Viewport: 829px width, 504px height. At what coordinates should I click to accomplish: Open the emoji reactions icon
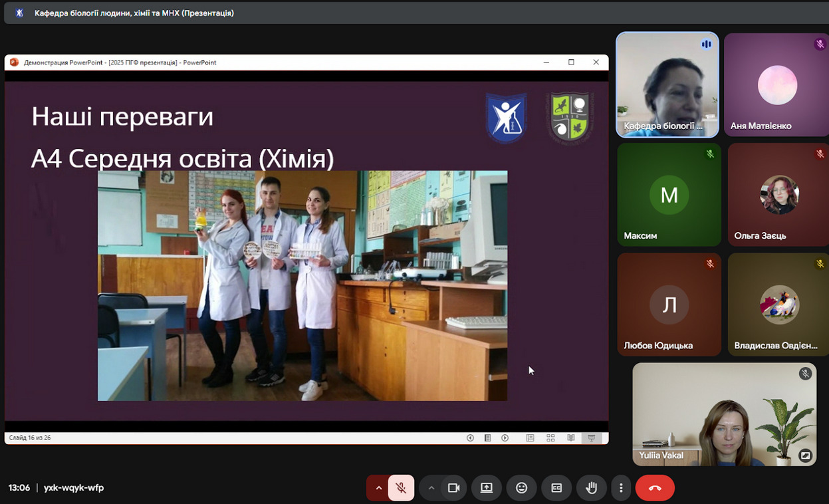pos(522,488)
